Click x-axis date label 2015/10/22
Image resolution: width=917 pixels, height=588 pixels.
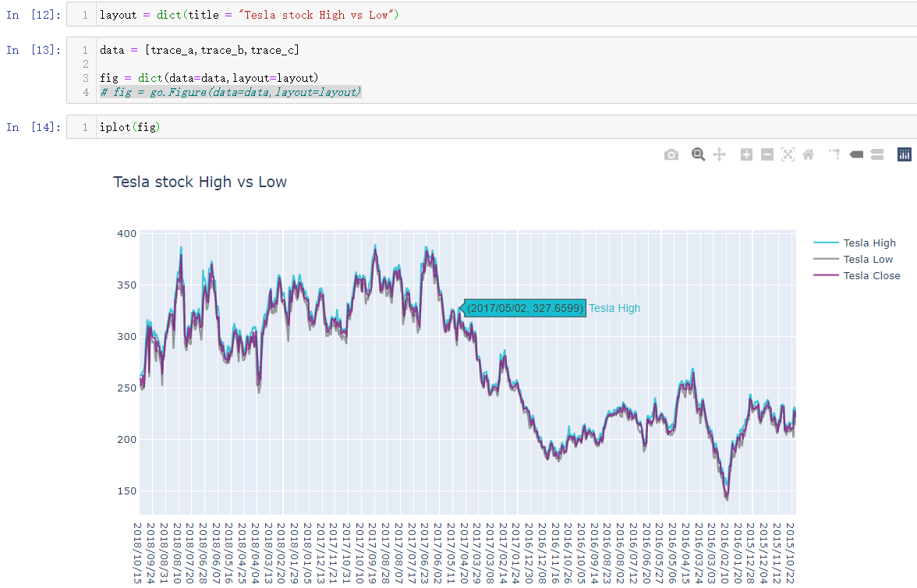pyautogui.click(x=790, y=553)
